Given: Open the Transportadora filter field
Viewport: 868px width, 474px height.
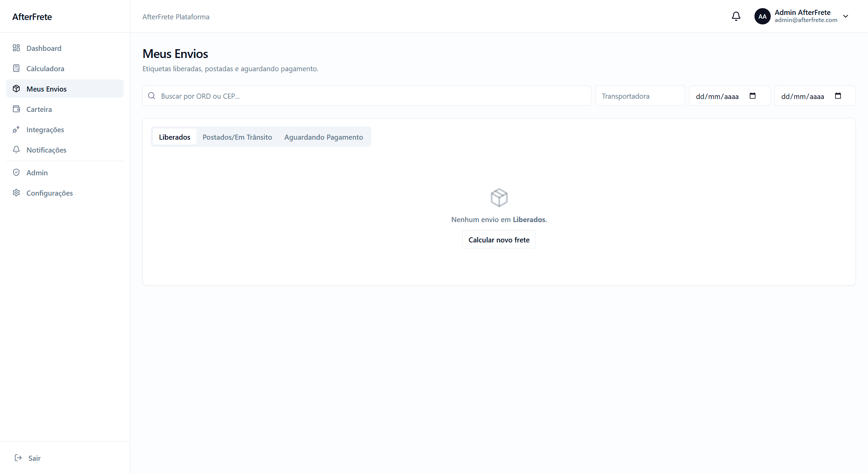Looking at the screenshot, I should (640, 96).
